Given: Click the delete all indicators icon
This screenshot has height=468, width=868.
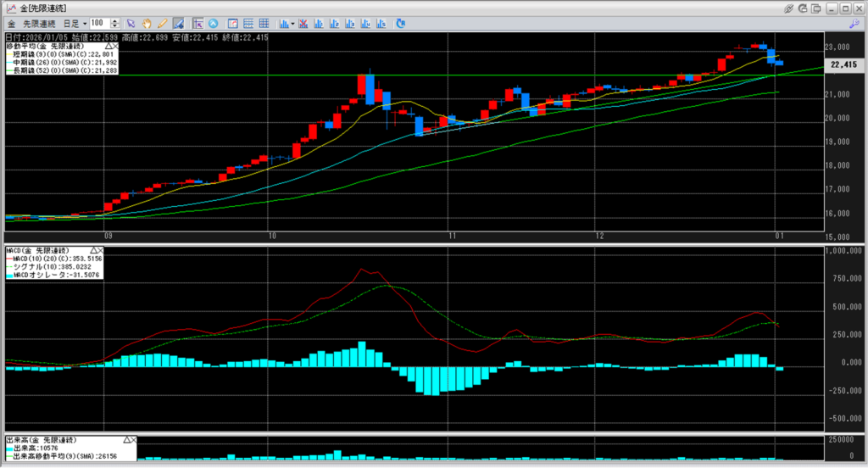Looking at the screenshot, I should click(x=303, y=23).
